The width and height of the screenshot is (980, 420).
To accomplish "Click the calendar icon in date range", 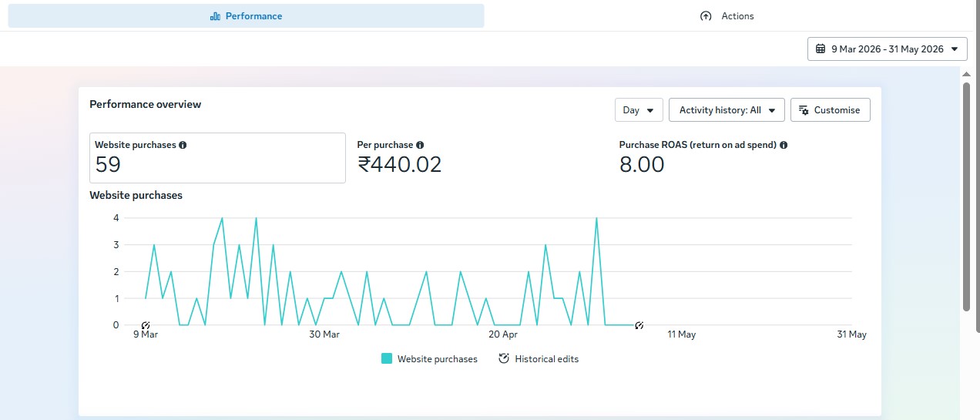I will click(821, 49).
